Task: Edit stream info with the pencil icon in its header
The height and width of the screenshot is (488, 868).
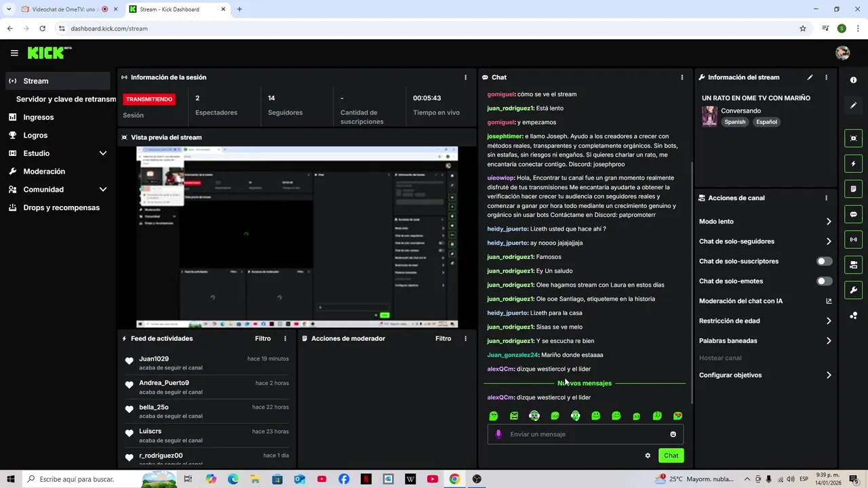Action: pos(810,77)
